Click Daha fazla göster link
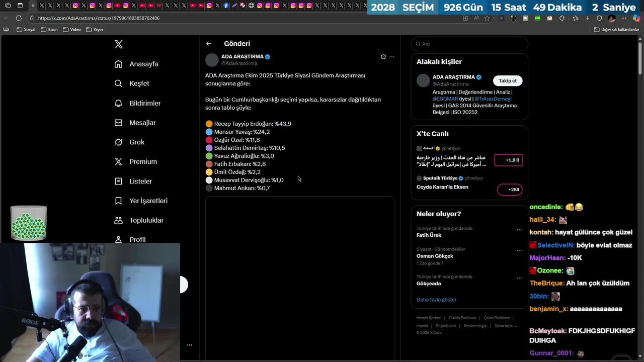Viewport: 644px width, 362px height. tap(436, 300)
